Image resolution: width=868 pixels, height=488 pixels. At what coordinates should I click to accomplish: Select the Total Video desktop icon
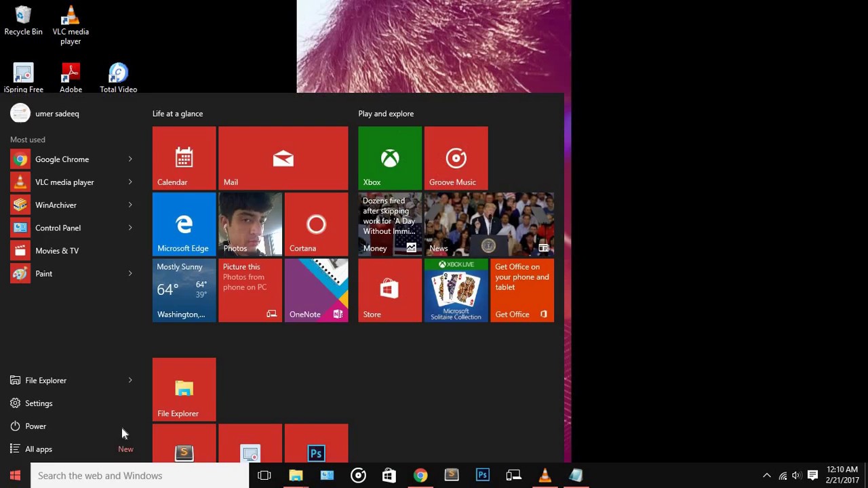tap(118, 77)
